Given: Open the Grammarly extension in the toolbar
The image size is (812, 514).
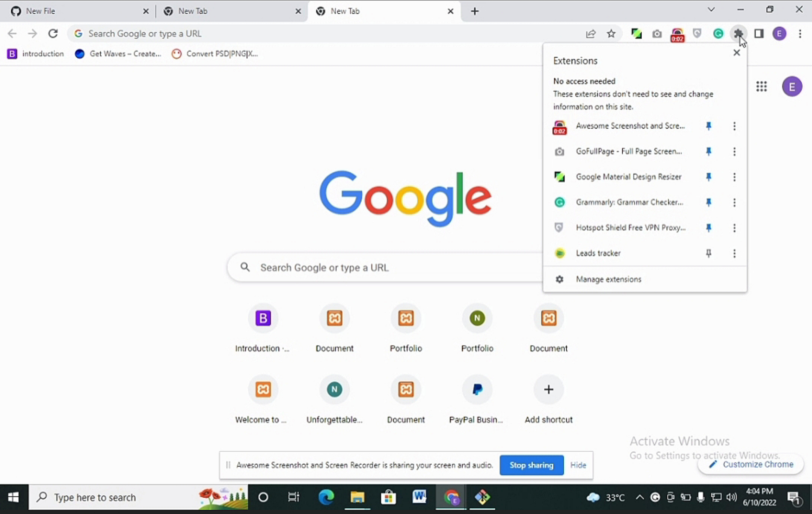Looking at the screenshot, I should pyautogui.click(x=718, y=33).
